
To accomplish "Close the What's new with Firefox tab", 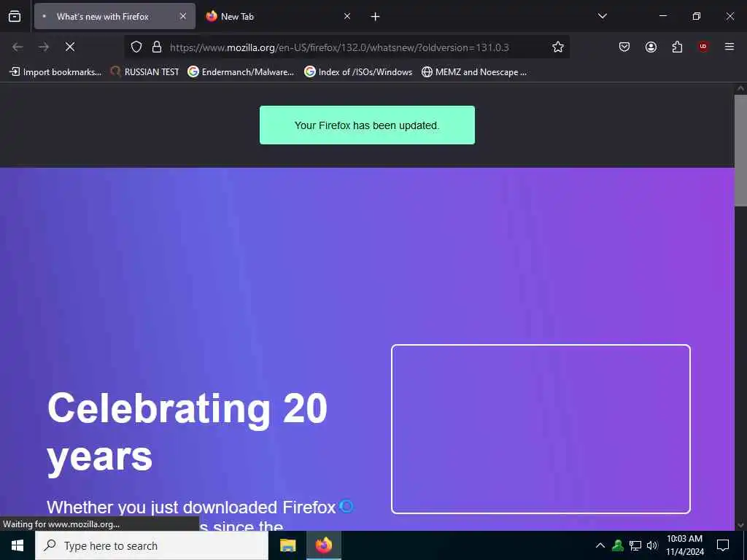I will pyautogui.click(x=183, y=16).
